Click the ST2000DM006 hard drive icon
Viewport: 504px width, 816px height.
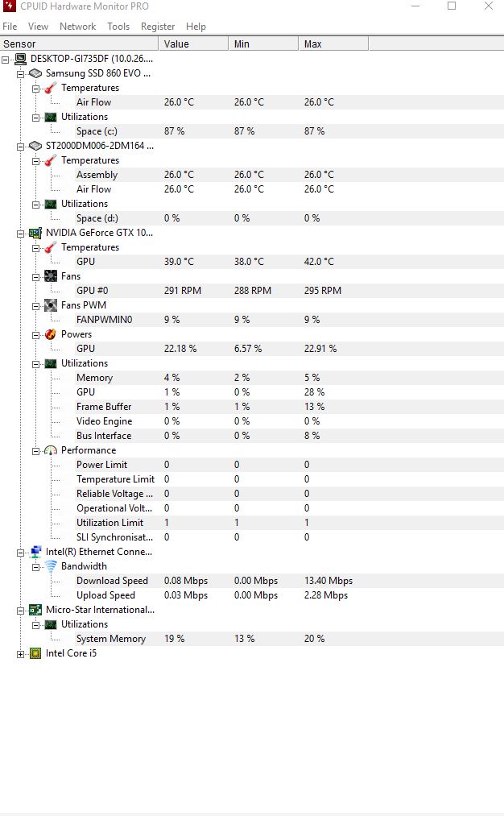35,146
